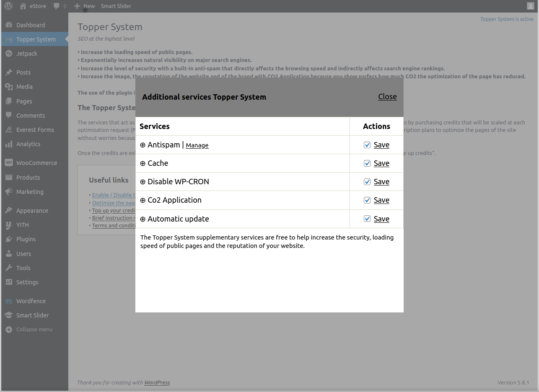539x392 pixels.
Task: Click the Wordfence sidebar icon
Action: click(x=9, y=301)
